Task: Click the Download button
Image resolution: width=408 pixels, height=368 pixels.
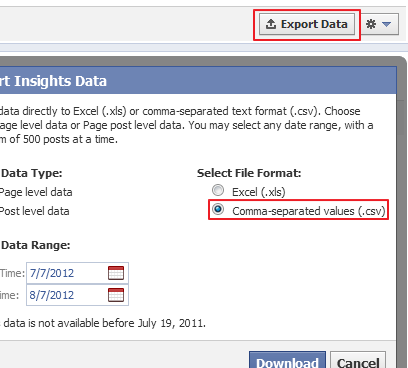Action: point(287,360)
